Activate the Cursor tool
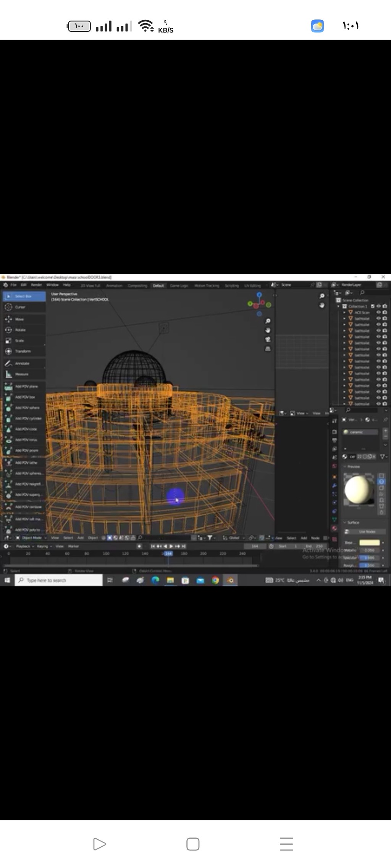The image size is (391, 868). 24,307
